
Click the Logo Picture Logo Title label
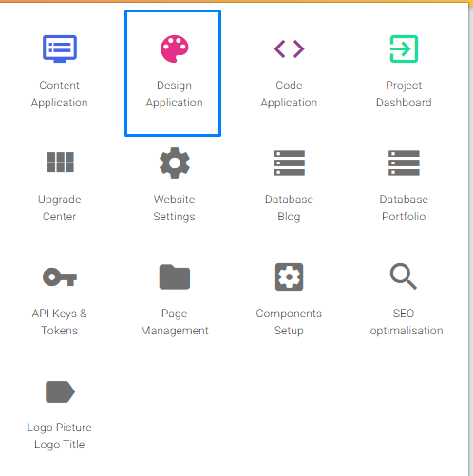coord(60,436)
